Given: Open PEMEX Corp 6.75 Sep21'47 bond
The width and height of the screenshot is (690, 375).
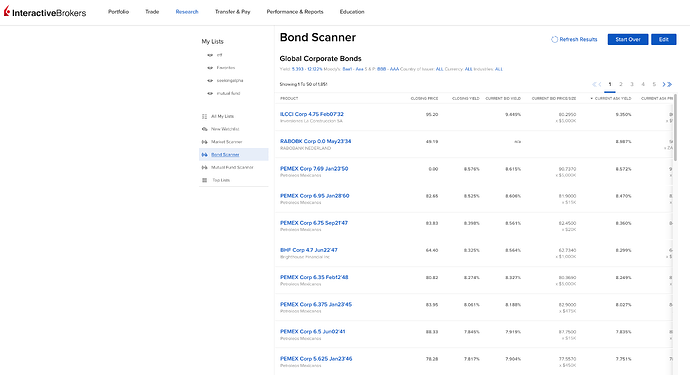Looking at the screenshot, I should 314,223.
